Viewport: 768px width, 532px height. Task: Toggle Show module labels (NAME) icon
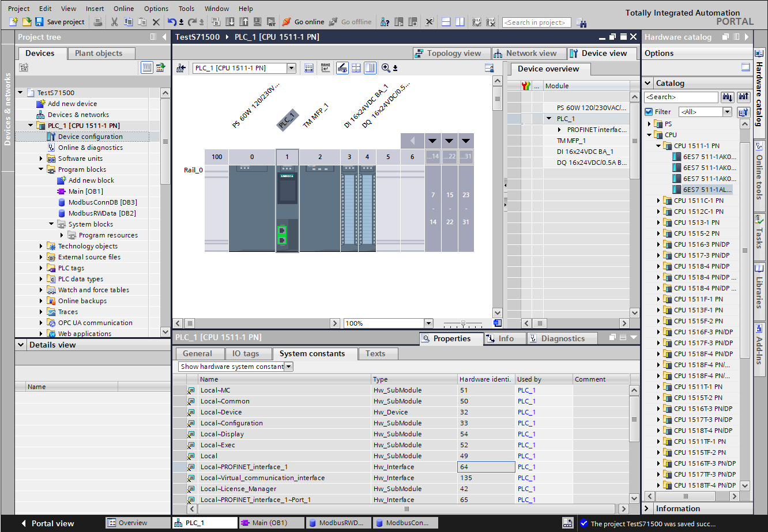pos(326,68)
